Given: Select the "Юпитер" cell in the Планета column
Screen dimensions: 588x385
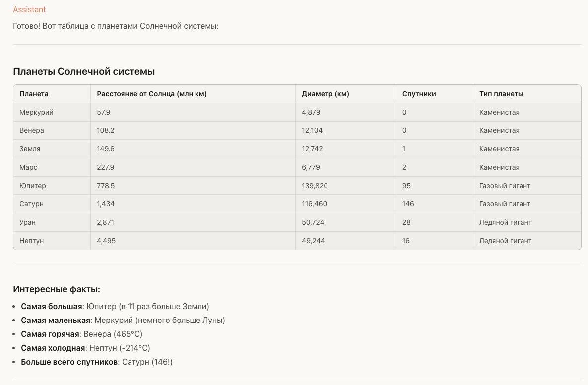Looking at the screenshot, I should click(x=33, y=186).
